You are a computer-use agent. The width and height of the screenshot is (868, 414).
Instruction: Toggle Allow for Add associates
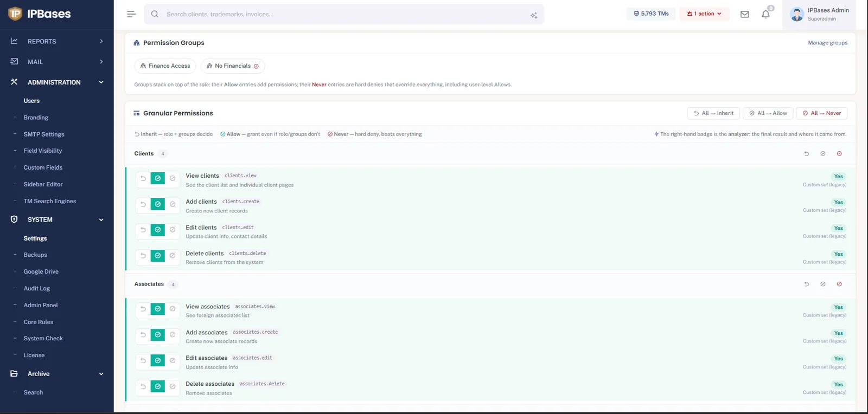pyautogui.click(x=158, y=335)
